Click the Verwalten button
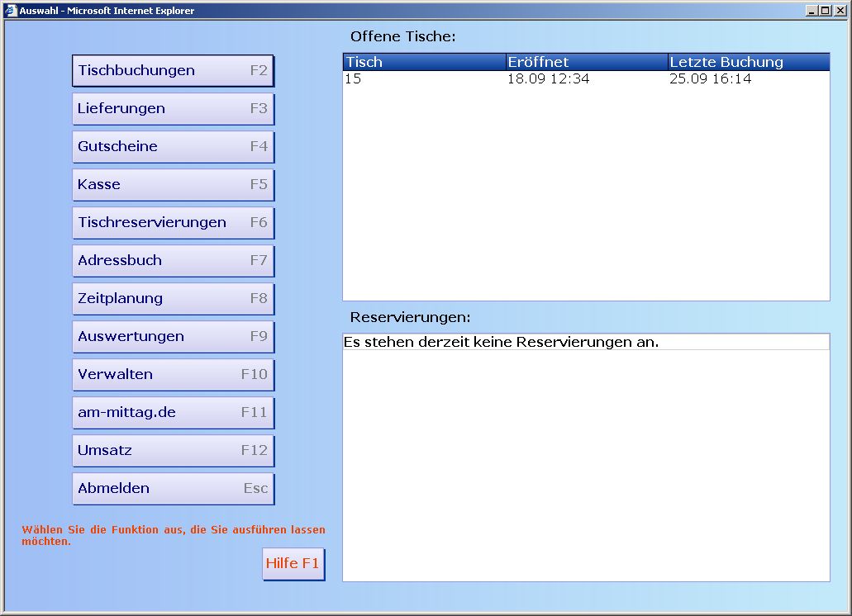Viewport: 852px width, 616px height. point(173,375)
